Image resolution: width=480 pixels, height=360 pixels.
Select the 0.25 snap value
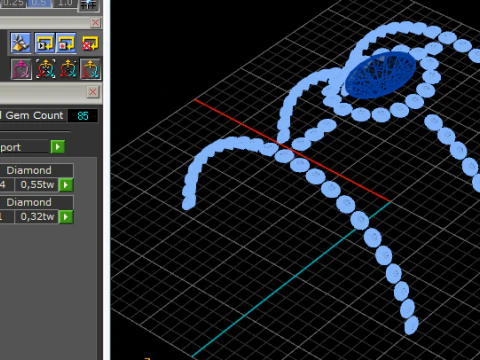click(13, 3)
